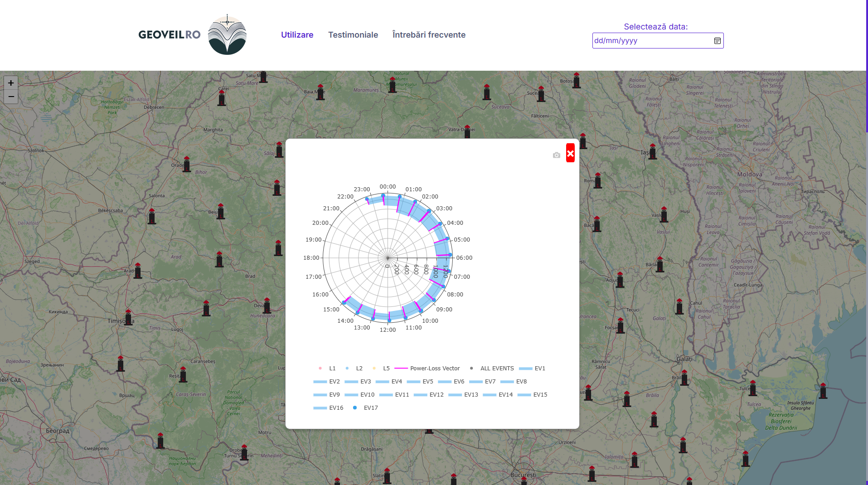The image size is (868, 485).
Task: Zoom out on the map
Action: coord(11,97)
